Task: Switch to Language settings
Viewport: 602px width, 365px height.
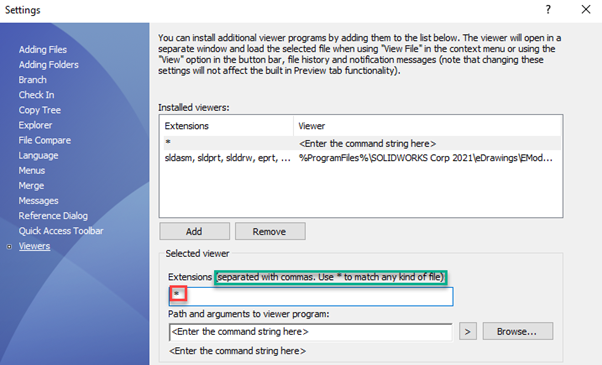Action: pyautogui.click(x=38, y=155)
